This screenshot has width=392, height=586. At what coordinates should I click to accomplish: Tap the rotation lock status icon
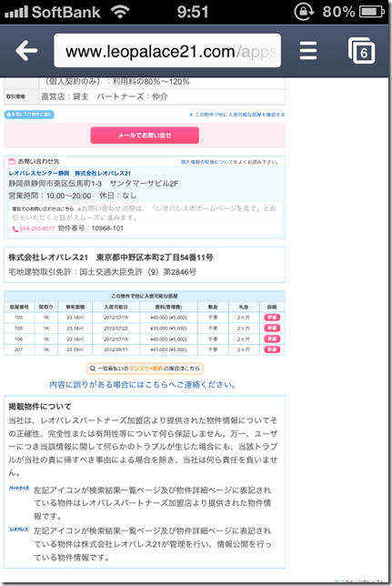point(304,12)
